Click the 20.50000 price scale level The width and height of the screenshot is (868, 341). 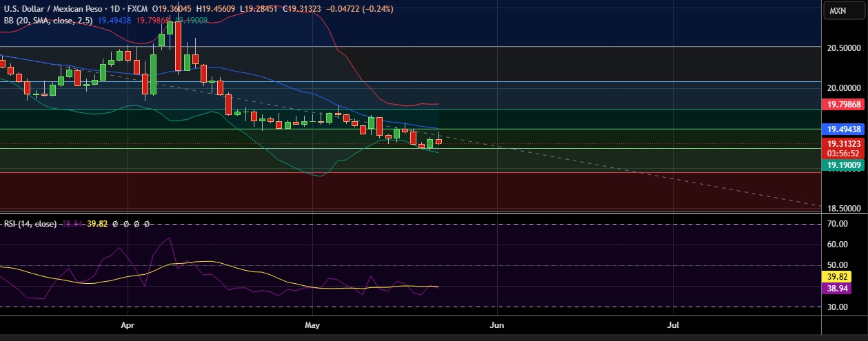[x=844, y=48]
